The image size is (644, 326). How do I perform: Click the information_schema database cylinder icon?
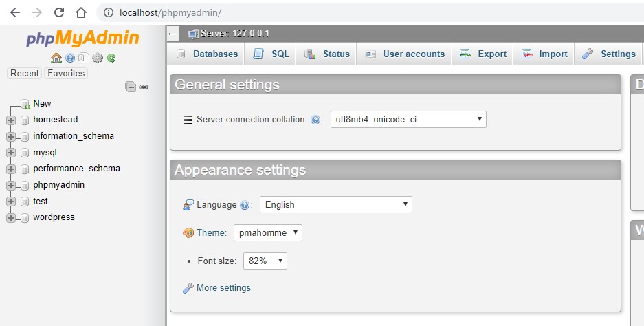click(25, 136)
